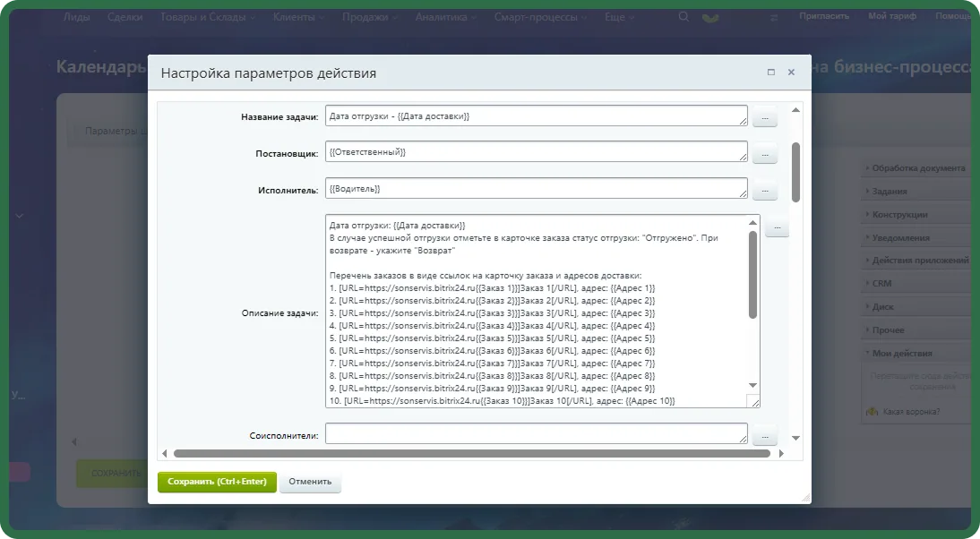Save with the Сохранить (Ctrl+Enter) button
This screenshot has width=980, height=539.
tap(217, 482)
